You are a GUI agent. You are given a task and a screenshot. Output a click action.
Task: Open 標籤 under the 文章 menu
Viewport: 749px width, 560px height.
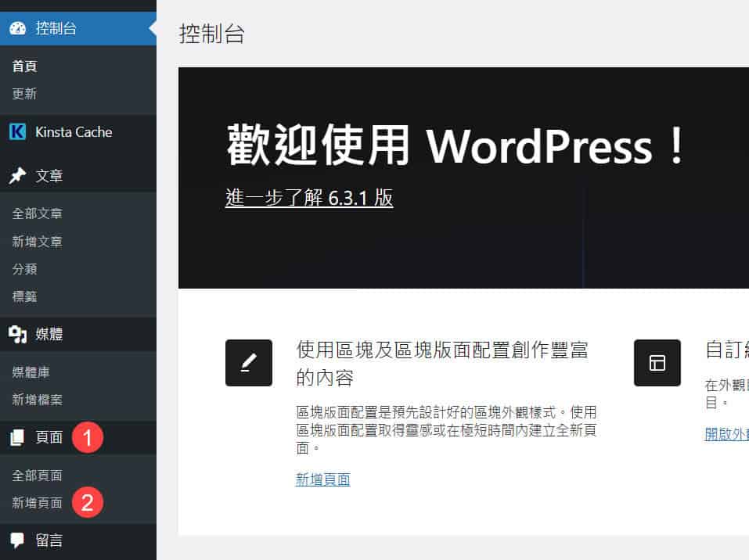click(25, 296)
